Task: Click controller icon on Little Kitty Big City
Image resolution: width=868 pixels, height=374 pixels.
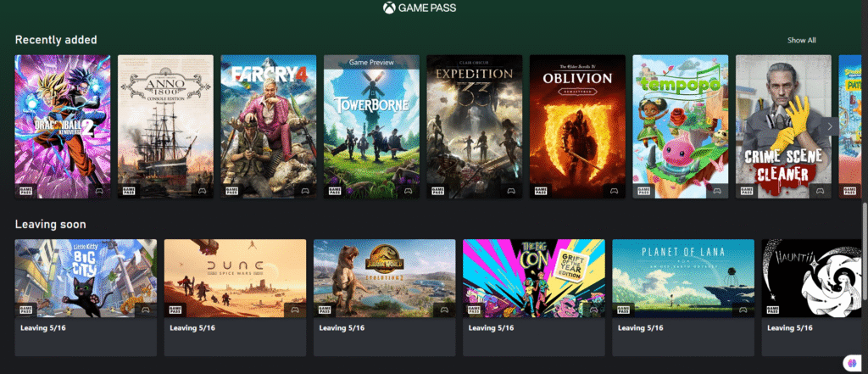Action: coord(146,310)
